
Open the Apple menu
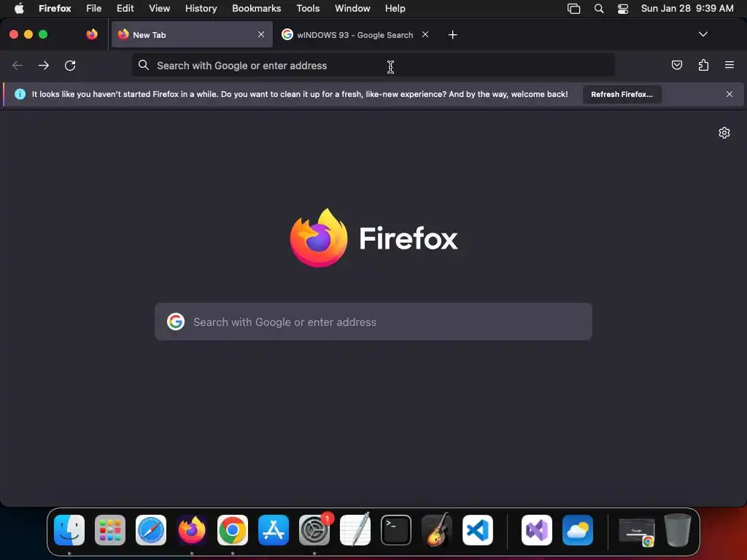(x=19, y=9)
